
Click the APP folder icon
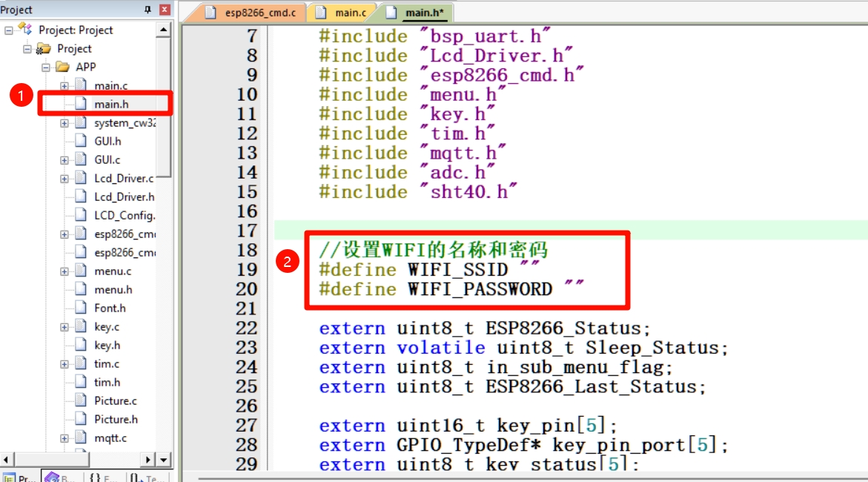click(63, 67)
